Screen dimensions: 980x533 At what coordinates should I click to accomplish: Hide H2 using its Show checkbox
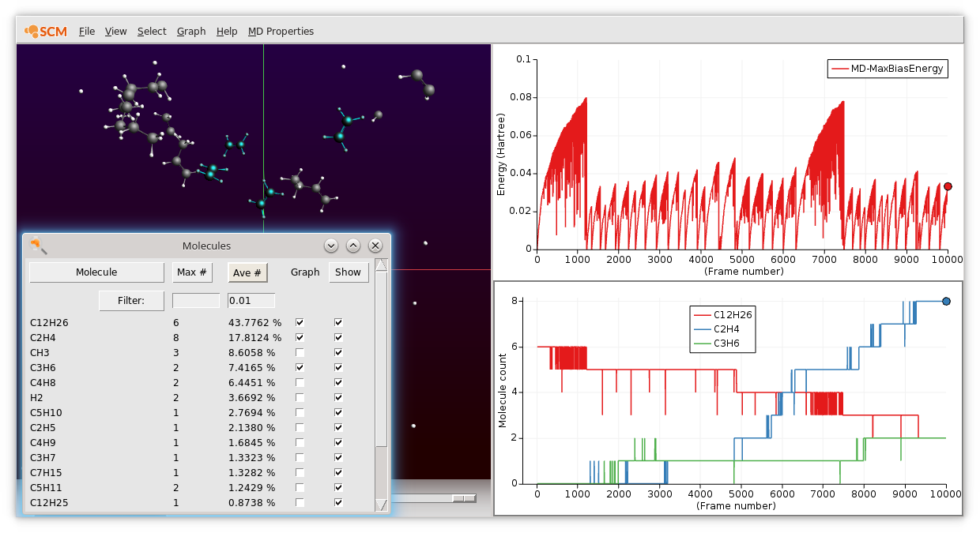[338, 398]
